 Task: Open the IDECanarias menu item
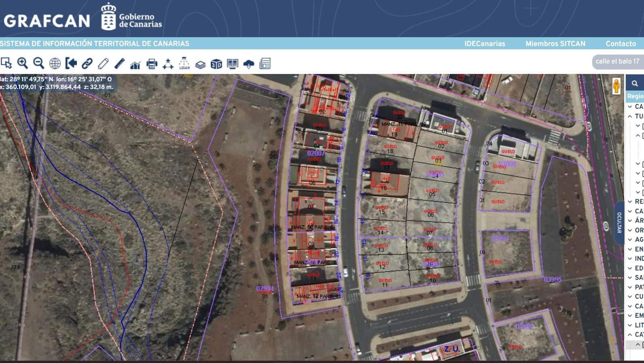tap(485, 44)
